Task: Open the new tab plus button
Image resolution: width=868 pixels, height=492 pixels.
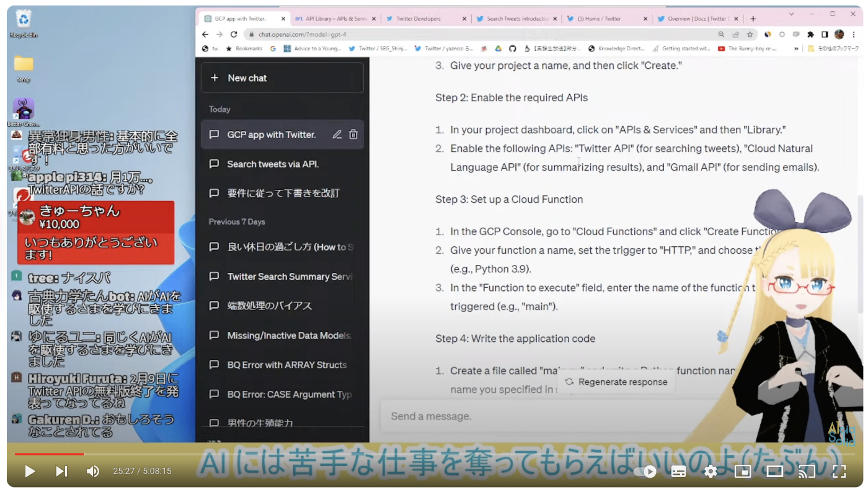Action: [753, 19]
